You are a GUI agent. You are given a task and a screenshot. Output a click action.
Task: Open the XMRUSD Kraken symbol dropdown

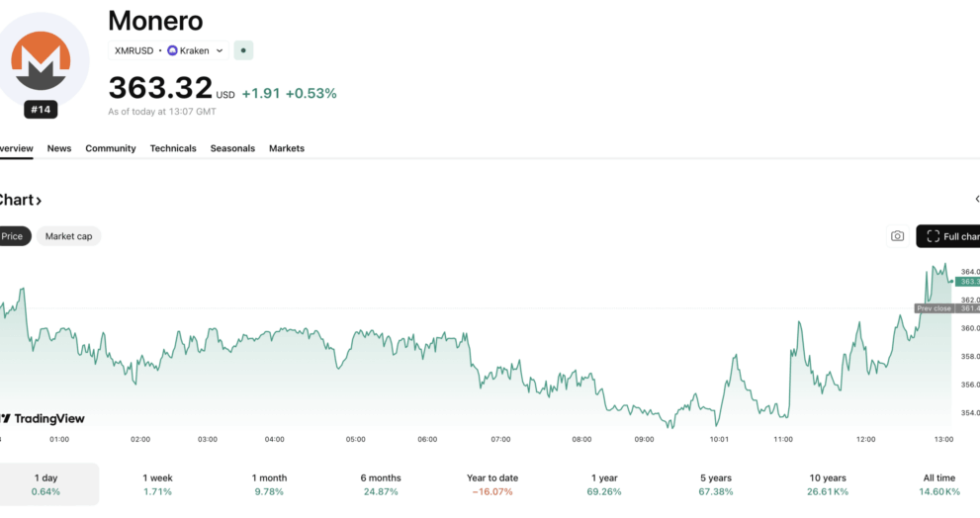169,50
